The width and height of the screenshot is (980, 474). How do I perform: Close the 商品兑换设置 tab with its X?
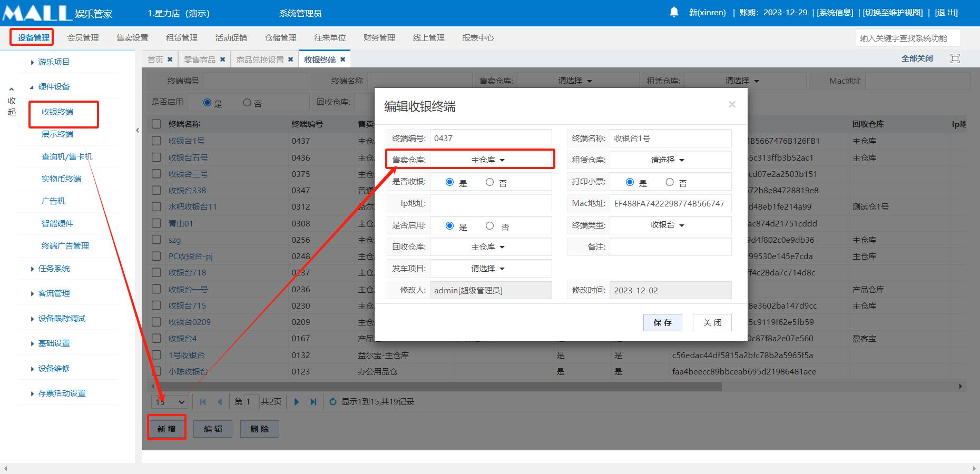[290, 60]
